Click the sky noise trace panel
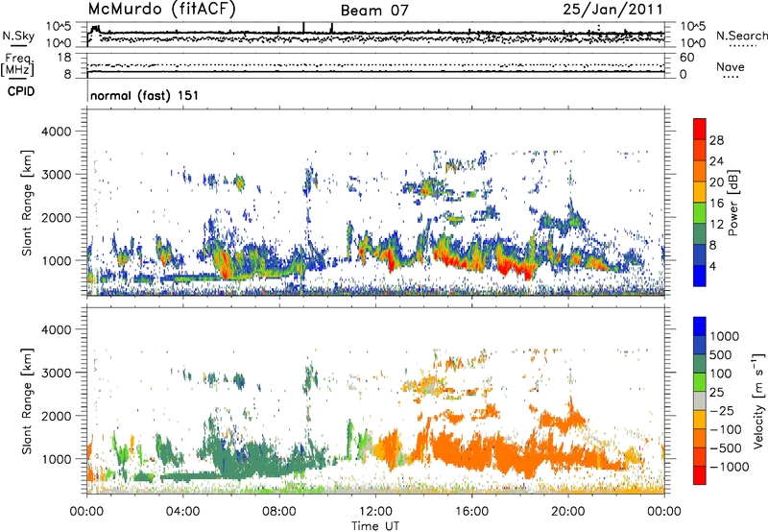Image resolution: width=768 pixels, height=532 pixels. click(x=375, y=35)
